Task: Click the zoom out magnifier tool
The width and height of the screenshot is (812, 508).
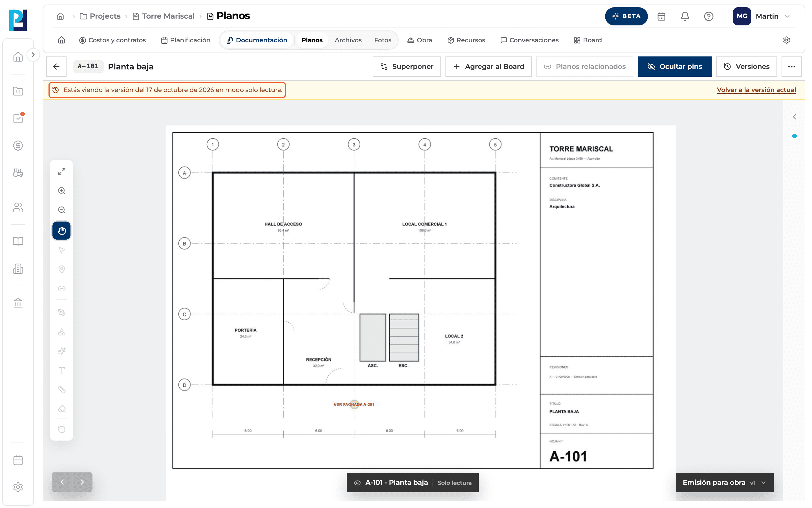Action: (61, 210)
